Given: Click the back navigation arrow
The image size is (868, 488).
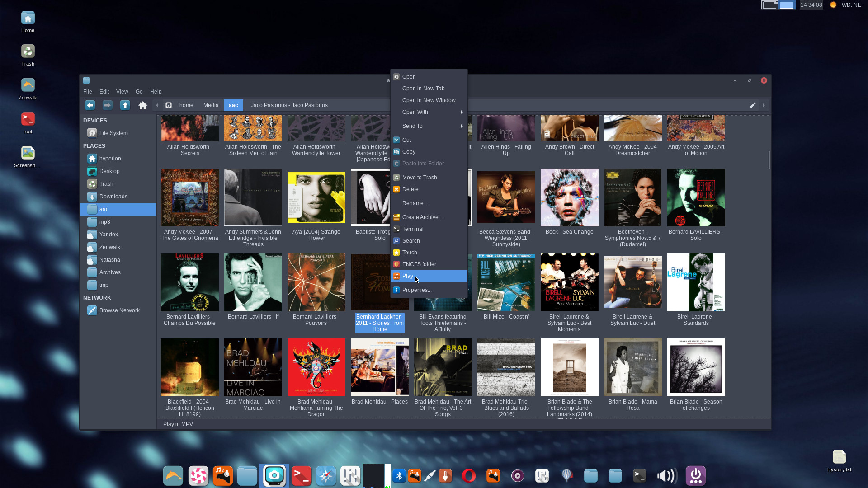Looking at the screenshot, I should tap(90, 105).
